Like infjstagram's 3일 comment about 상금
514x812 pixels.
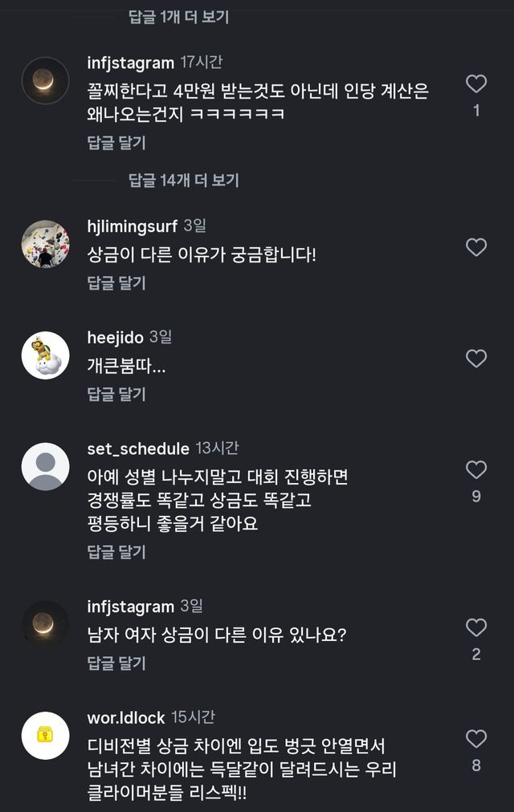point(476,627)
